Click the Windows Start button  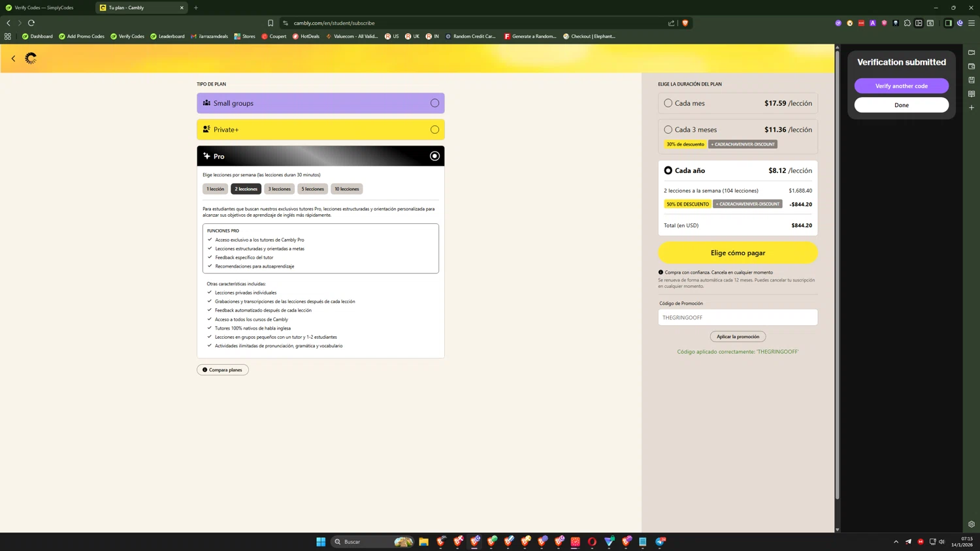point(321,542)
